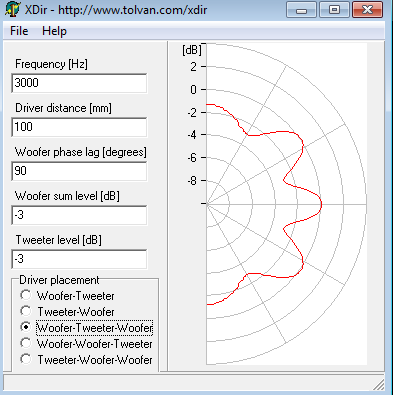
Task: Click the window resize grip in status bar
Action: point(379,385)
